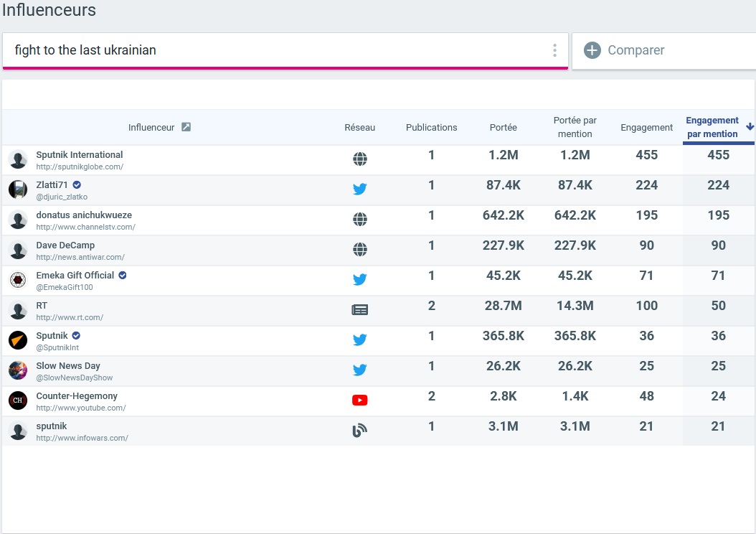Open Sputnik International's avatar
This screenshot has width=756, height=534.
point(19,159)
